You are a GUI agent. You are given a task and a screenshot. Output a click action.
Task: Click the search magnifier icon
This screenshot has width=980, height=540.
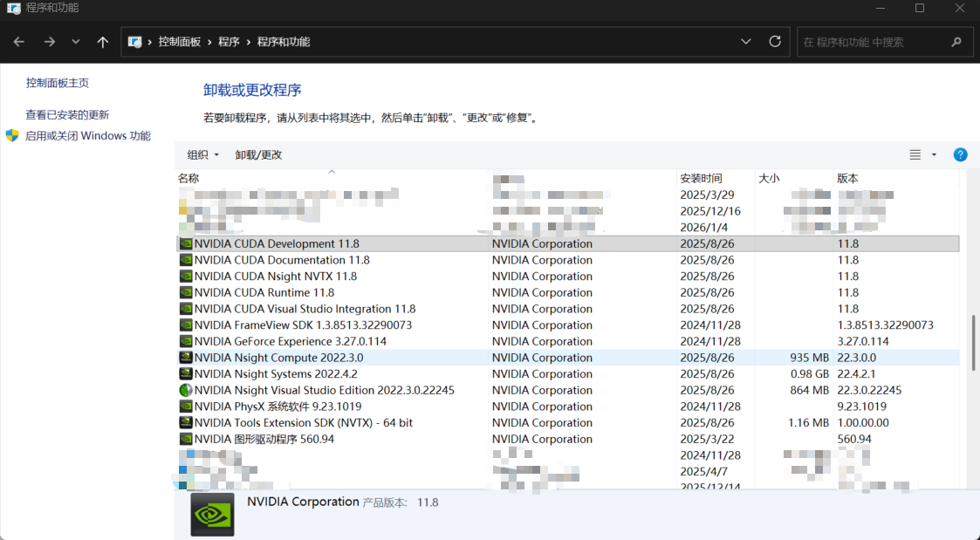(x=956, y=42)
